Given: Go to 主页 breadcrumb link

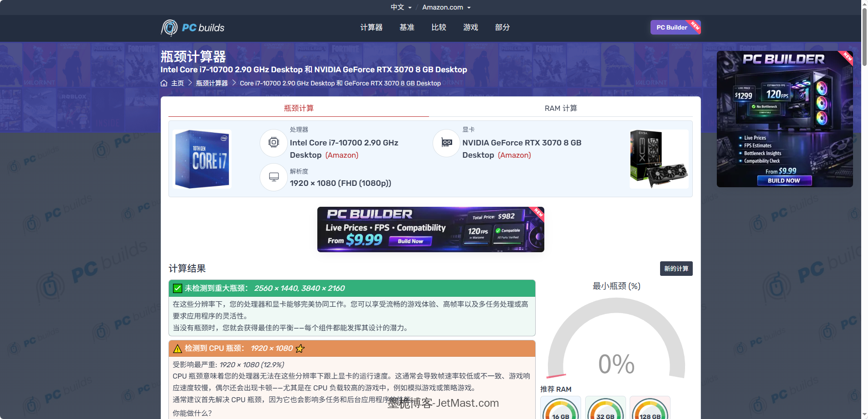Looking at the screenshot, I should click(x=178, y=83).
